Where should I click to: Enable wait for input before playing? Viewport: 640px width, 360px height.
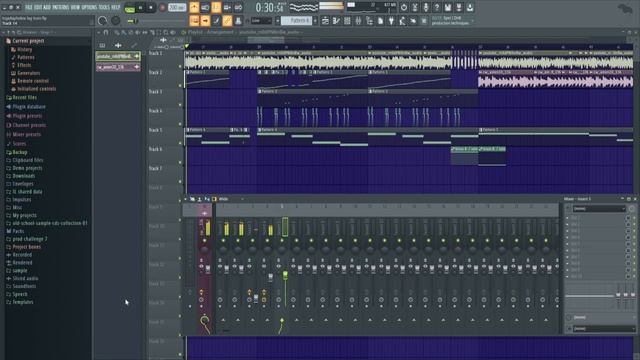tap(205, 7)
